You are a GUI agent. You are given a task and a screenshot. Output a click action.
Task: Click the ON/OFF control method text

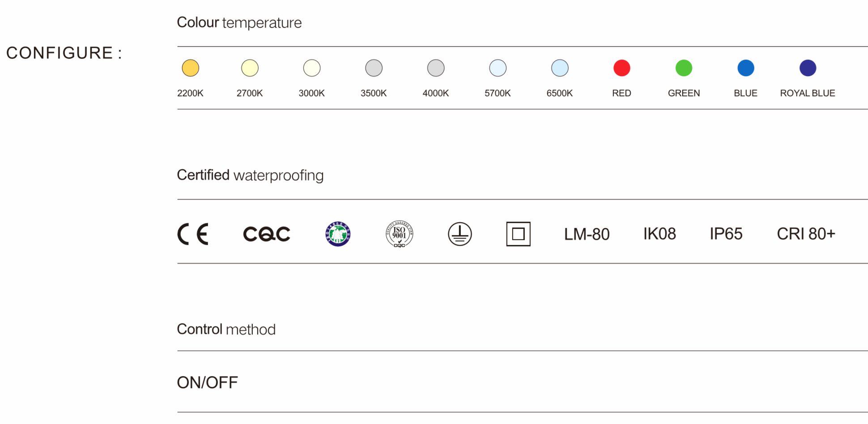click(208, 383)
